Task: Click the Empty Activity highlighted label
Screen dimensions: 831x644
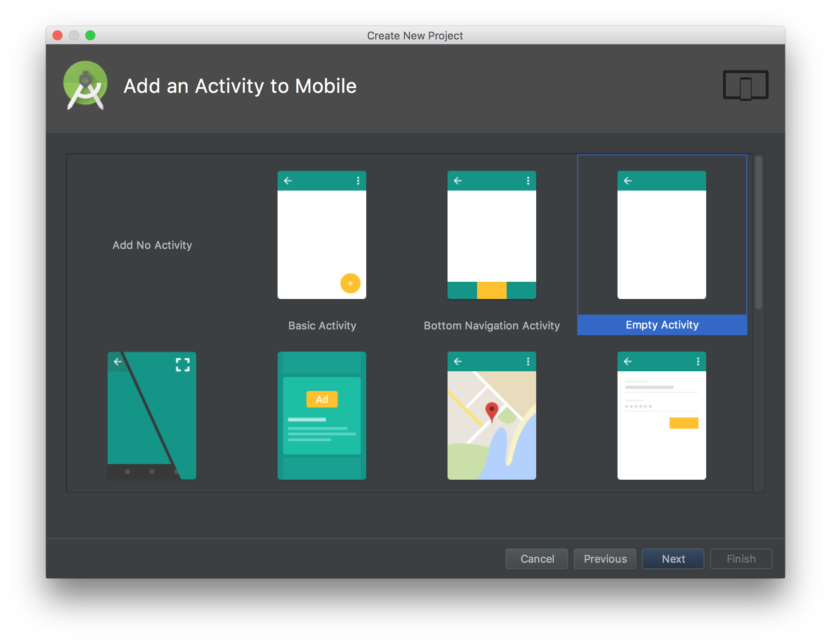Action: [662, 325]
